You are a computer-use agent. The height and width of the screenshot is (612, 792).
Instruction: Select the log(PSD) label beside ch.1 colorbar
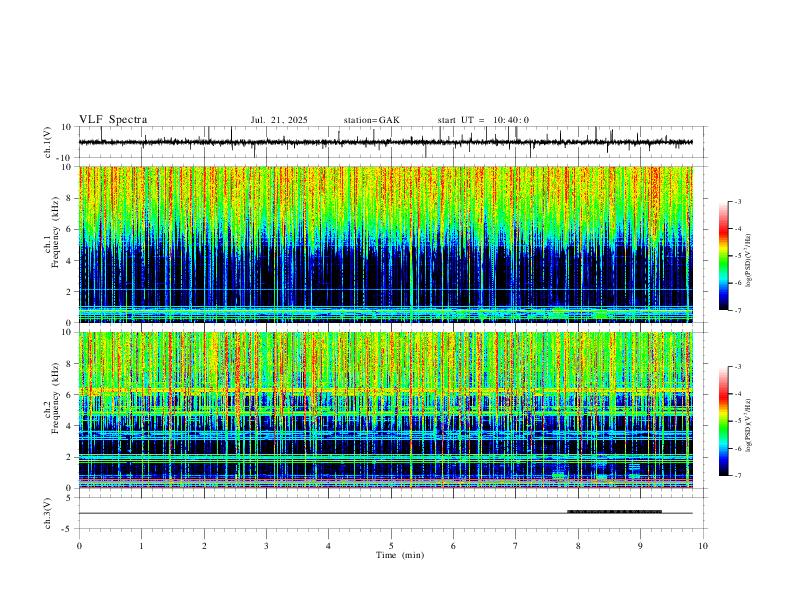pos(749,261)
